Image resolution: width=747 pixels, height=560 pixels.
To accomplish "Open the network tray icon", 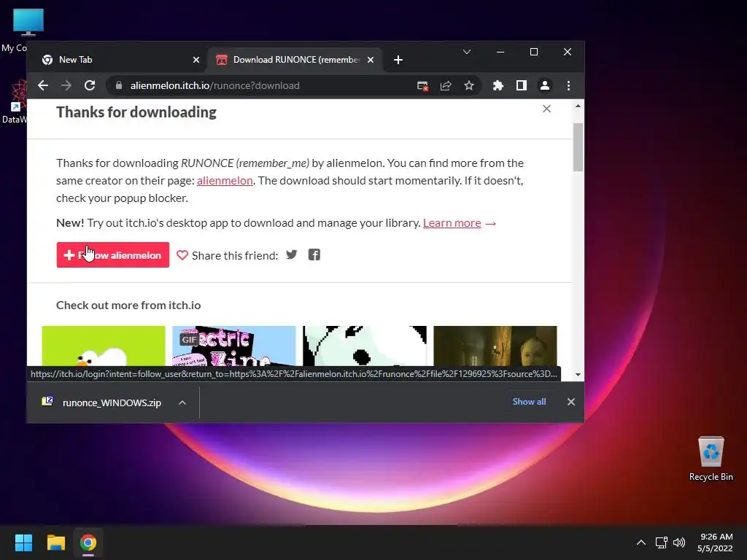I will [x=661, y=542].
